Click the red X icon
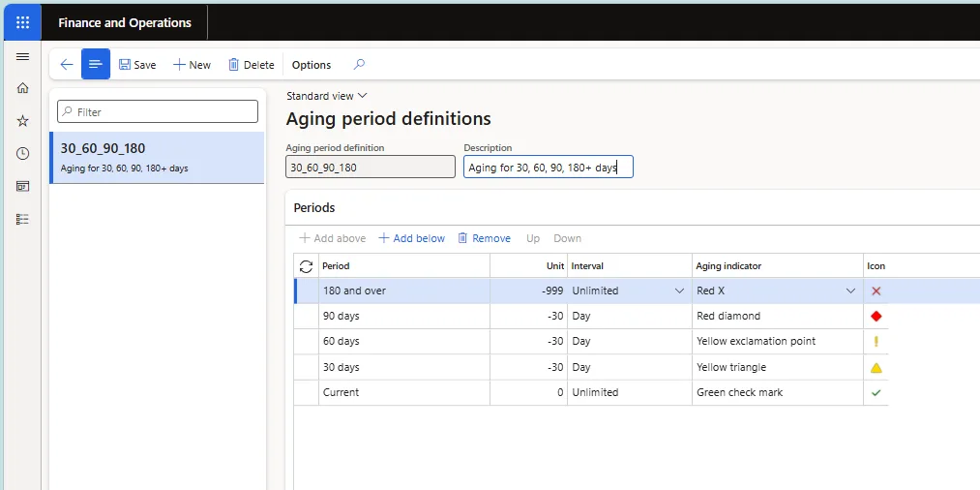Image resolution: width=980 pixels, height=490 pixels. point(876,291)
